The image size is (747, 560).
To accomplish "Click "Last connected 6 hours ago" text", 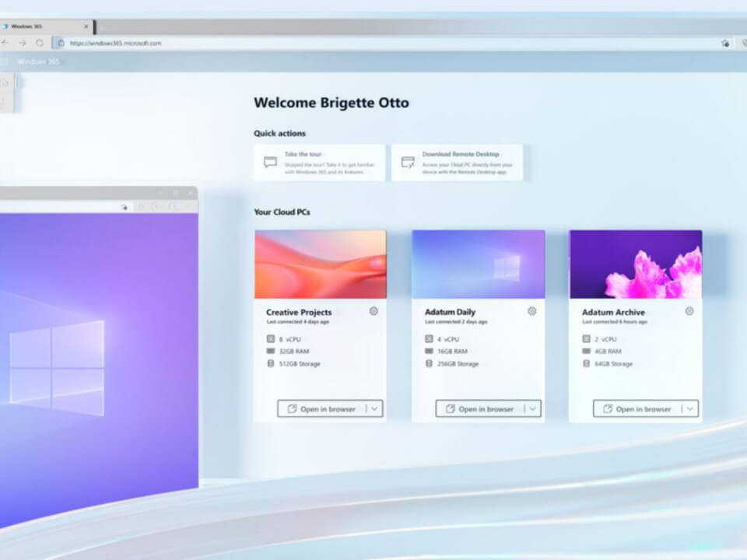I will (x=615, y=322).
